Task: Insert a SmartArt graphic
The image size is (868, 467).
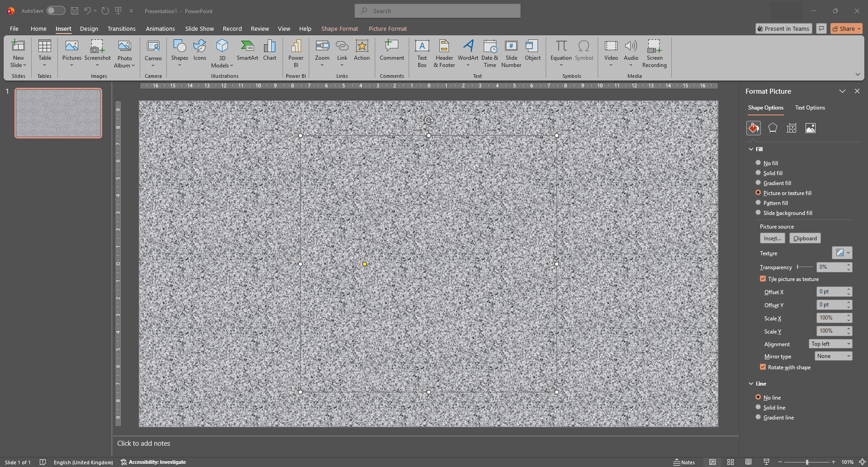Action: pyautogui.click(x=247, y=50)
